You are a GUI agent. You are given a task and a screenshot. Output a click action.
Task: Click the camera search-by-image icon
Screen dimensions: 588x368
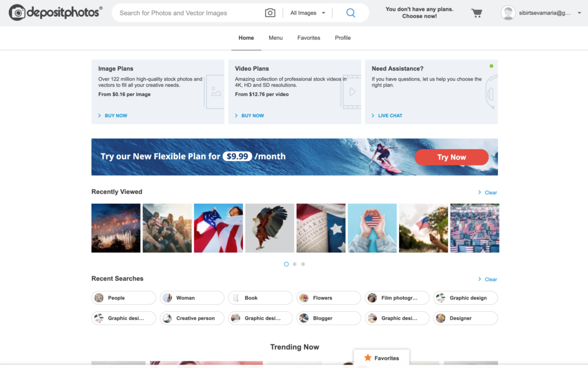coord(270,13)
